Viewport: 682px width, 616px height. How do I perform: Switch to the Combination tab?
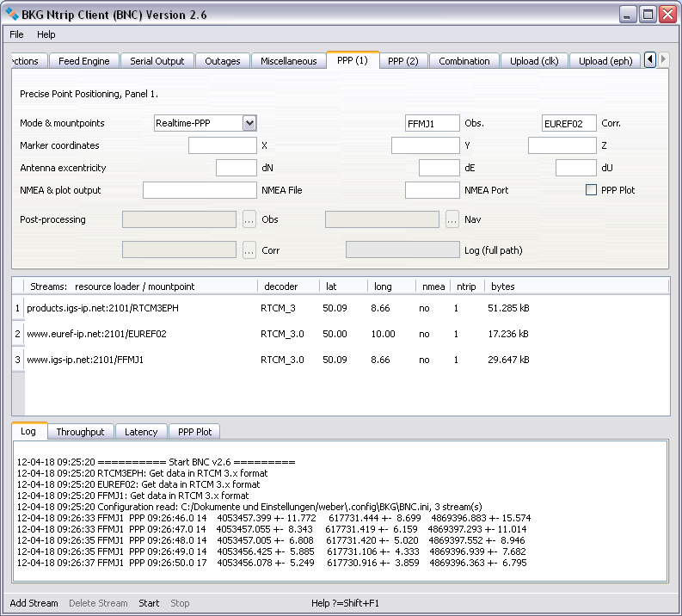point(464,61)
